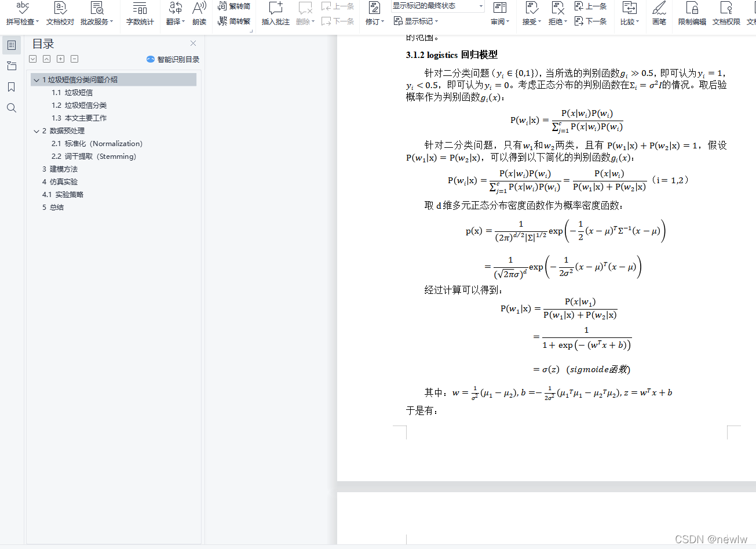
Task: Open the 接受 dropdown arrow
Action: coord(540,22)
